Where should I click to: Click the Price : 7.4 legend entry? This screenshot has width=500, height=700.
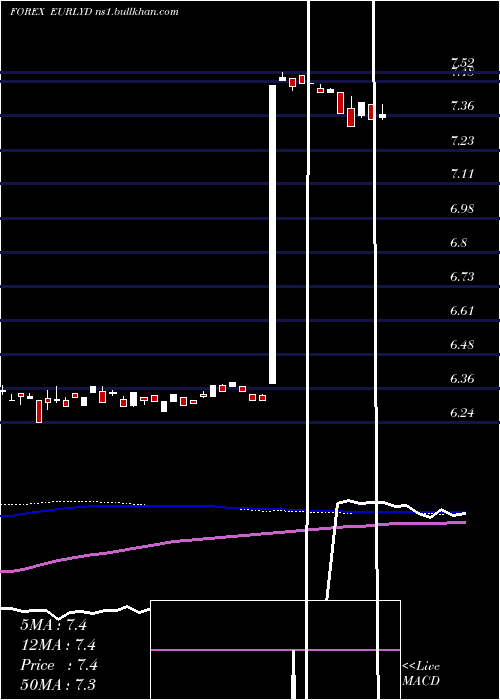click(x=58, y=665)
